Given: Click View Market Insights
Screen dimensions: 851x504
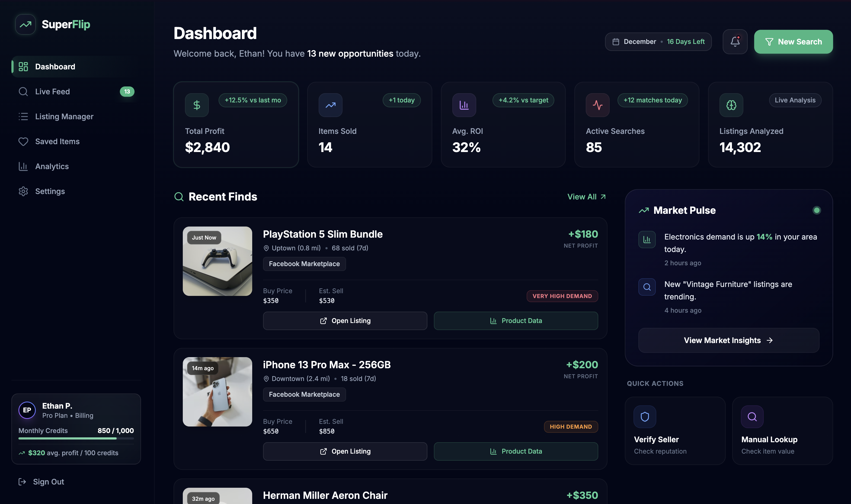Looking at the screenshot, I should tap(728, 340).
